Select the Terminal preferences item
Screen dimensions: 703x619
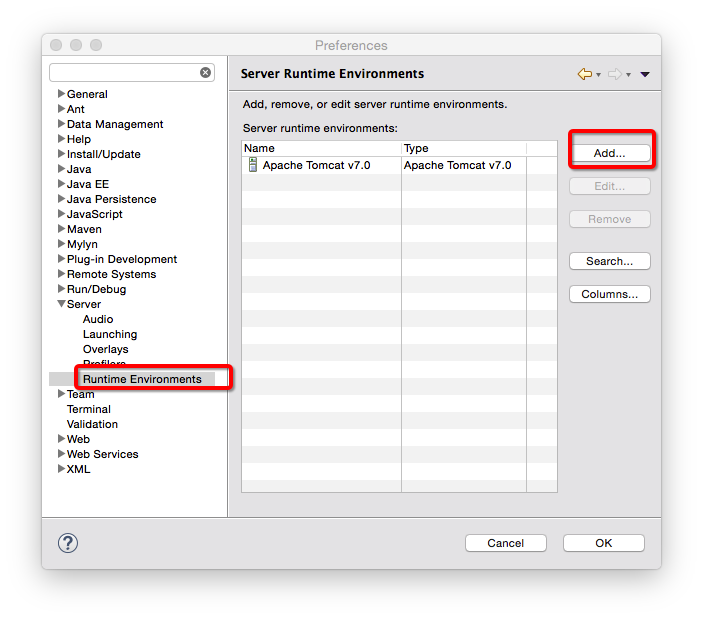pos(88,409)
